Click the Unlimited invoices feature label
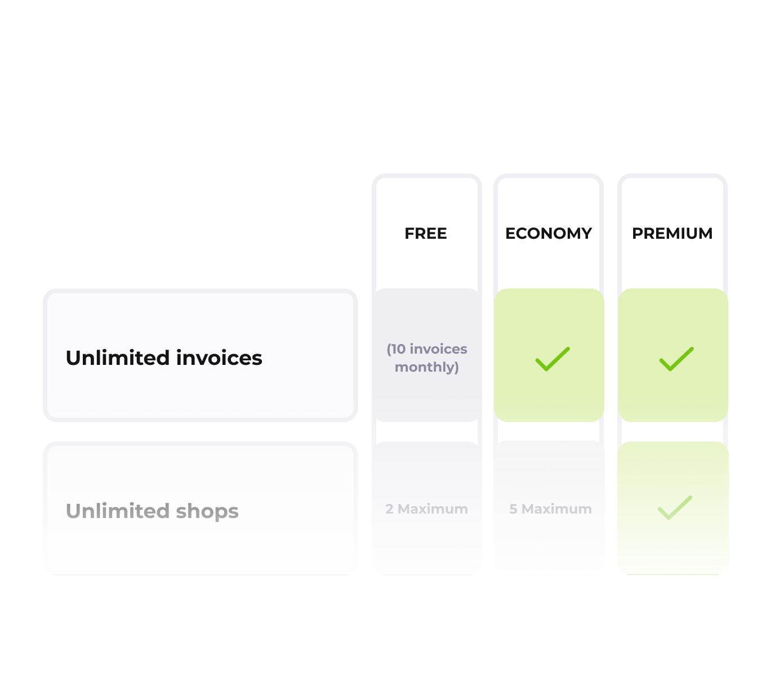This screenshot has width=784, height=696. click(164, 358)
